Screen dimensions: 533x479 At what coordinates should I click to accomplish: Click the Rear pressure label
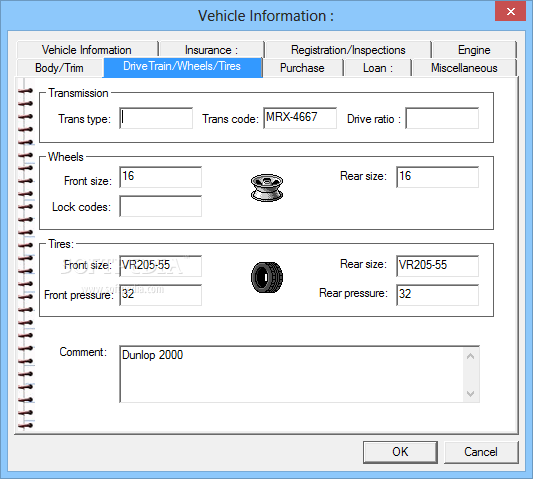[x=353, y=293]
